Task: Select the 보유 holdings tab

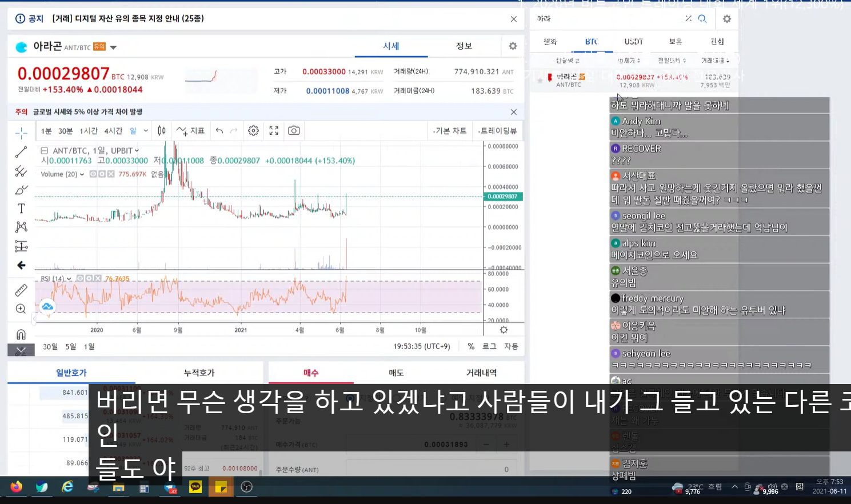Action: pyautogui.click(x=676, y=42)
